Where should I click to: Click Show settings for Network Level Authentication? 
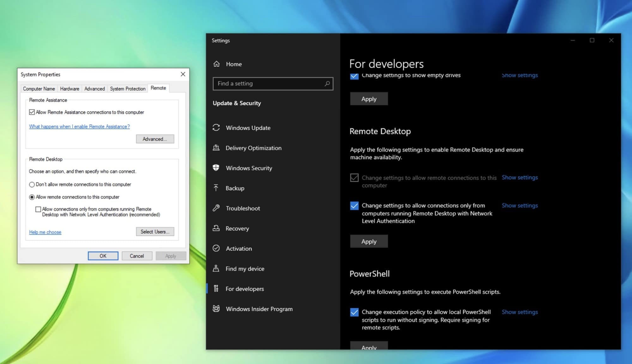[x=520, y=206]
